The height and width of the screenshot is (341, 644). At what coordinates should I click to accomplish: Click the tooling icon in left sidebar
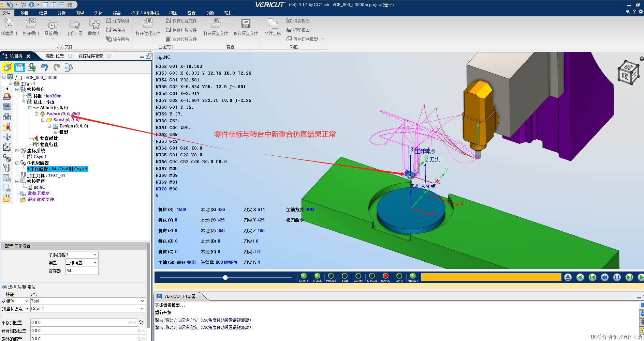tap(7, 168)
